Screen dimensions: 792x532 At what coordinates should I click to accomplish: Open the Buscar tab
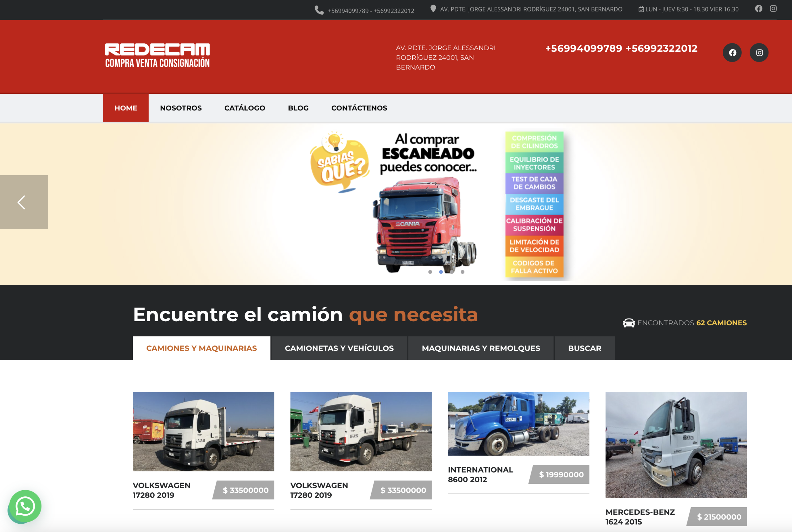pyautogui.click(x=584, y=348)
